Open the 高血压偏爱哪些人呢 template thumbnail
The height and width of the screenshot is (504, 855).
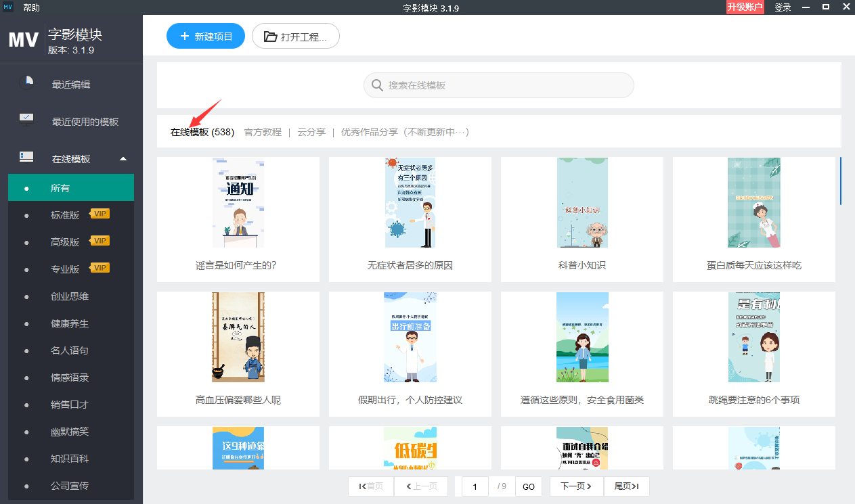click(238, 337)
